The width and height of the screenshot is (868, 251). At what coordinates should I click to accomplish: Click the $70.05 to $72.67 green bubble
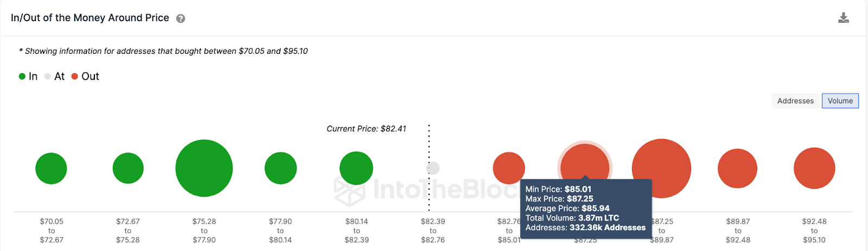[x=51, y=168]
